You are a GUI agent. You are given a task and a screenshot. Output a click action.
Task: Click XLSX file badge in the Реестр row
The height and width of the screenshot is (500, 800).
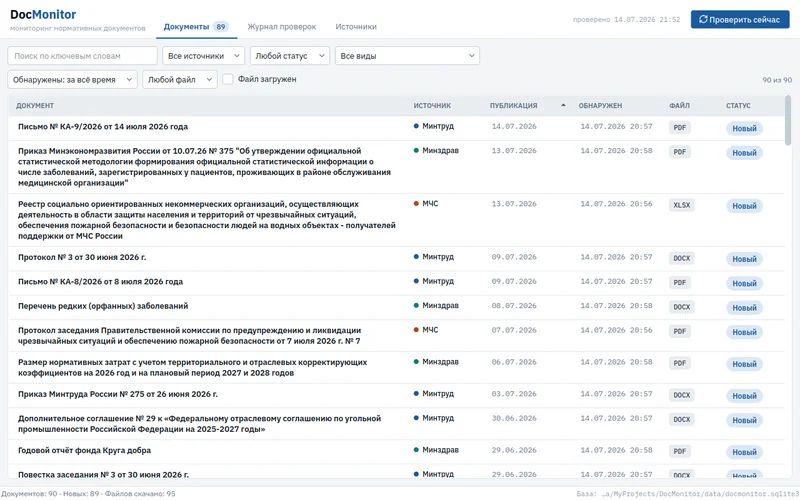click(x=681, y=205)
